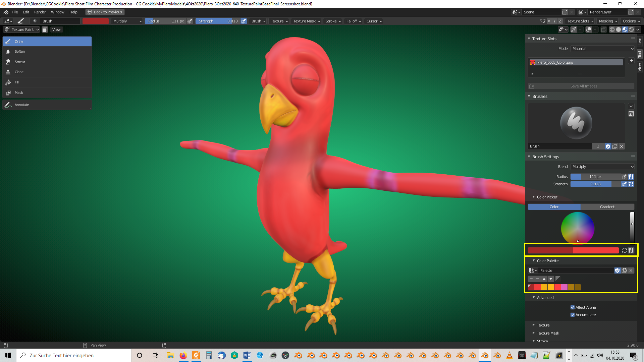This screenshot has width=644, height=362.
Task: Add a new color to the palette
Action: (x=531, y=279)
